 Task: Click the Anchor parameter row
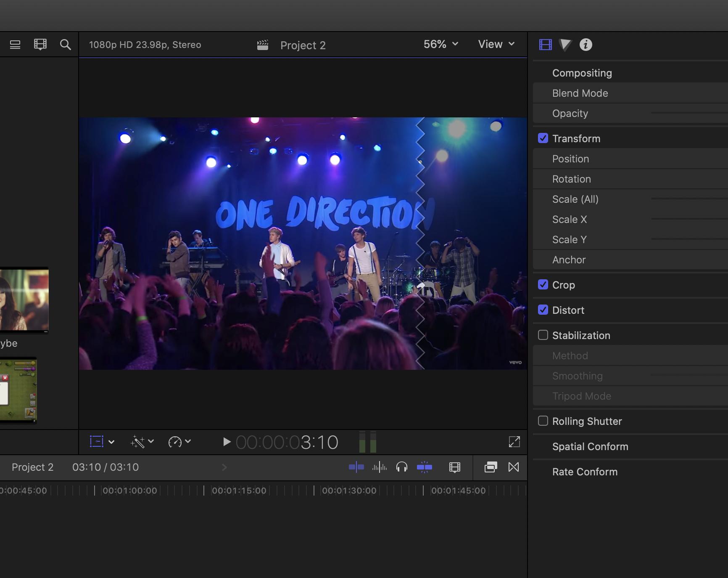630,260
